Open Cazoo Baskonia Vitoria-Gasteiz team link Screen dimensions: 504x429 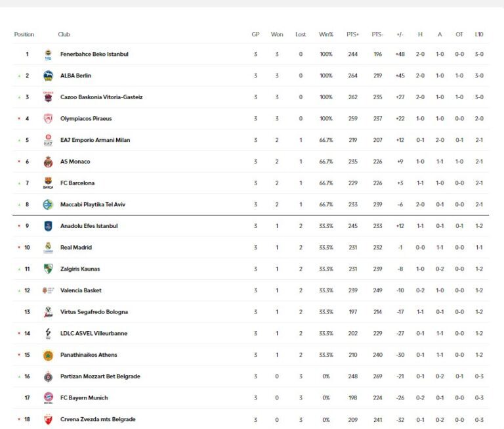[x=101, y=97]
